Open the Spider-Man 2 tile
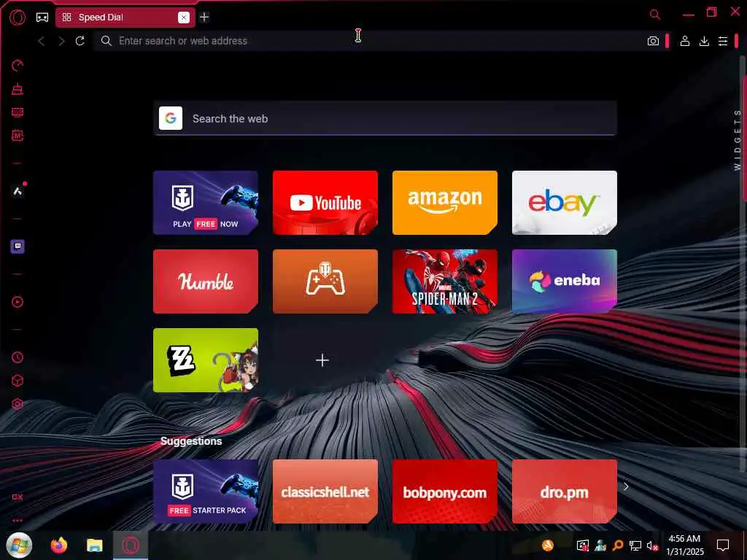747x560 pixels. pos(445,281)
